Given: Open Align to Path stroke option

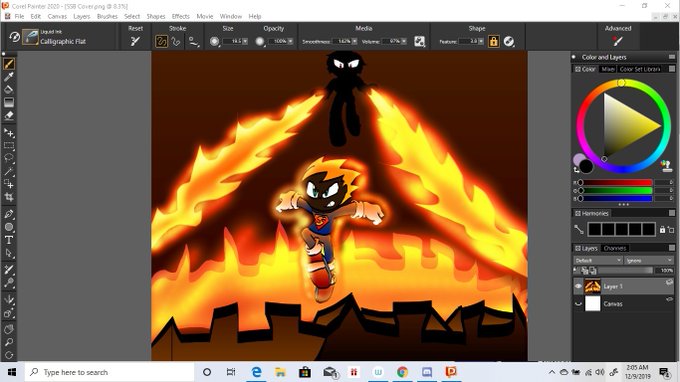Looking at the screenshot, I should click(x=193, y=41).
